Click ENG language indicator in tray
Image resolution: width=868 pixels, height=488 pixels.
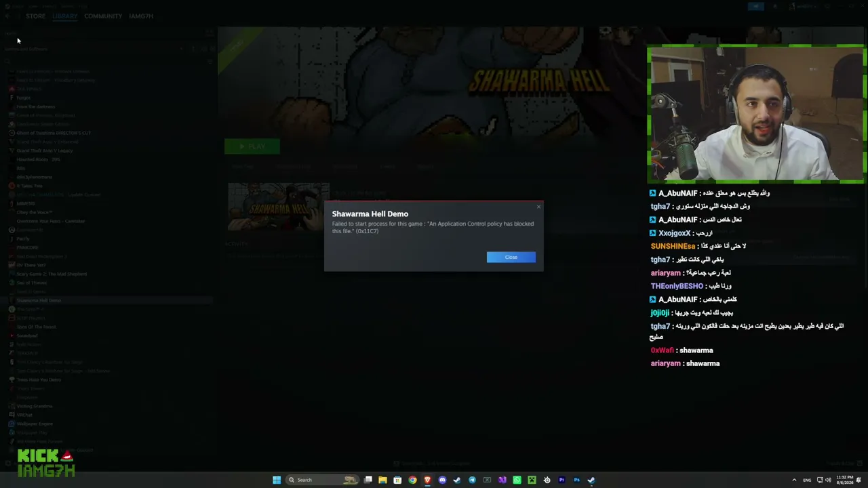coord(807,480)
